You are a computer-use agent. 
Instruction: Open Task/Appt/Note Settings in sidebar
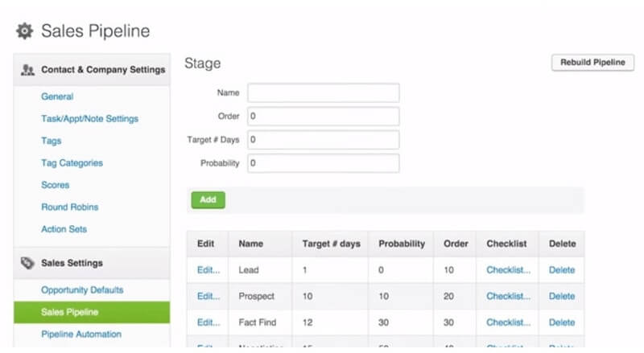coord(89,119)
